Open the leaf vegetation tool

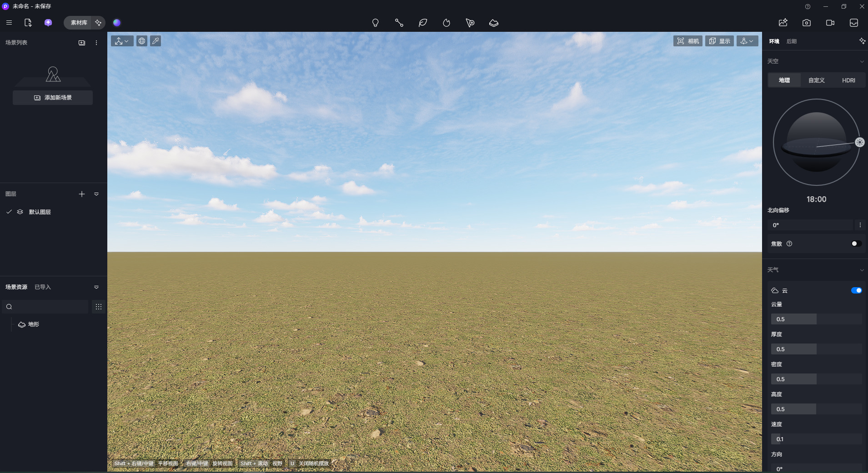pos(423,23)
